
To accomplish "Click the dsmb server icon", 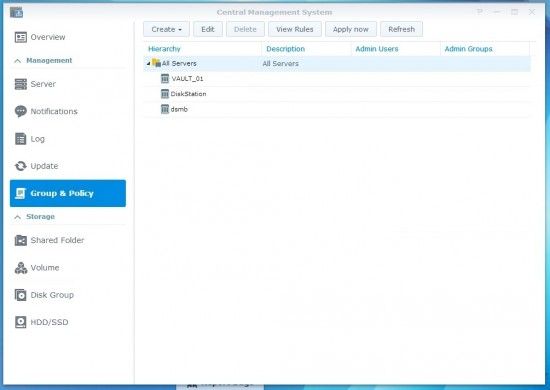I will point(165,109).
